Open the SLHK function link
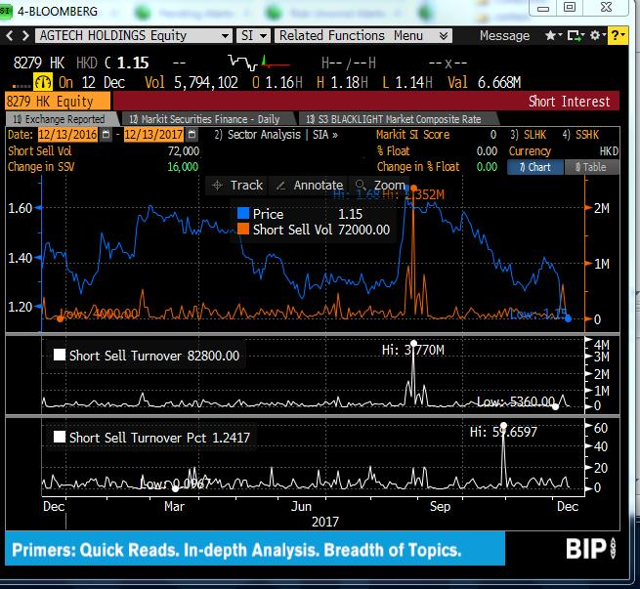Screen dimensions: 640x589 pyautogui.click(x=528, y=135)
